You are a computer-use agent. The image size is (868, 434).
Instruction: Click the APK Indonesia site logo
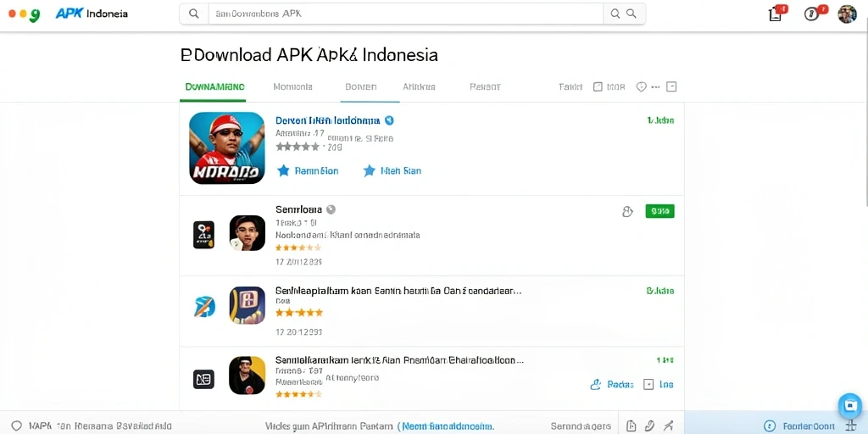coord(92,14)
